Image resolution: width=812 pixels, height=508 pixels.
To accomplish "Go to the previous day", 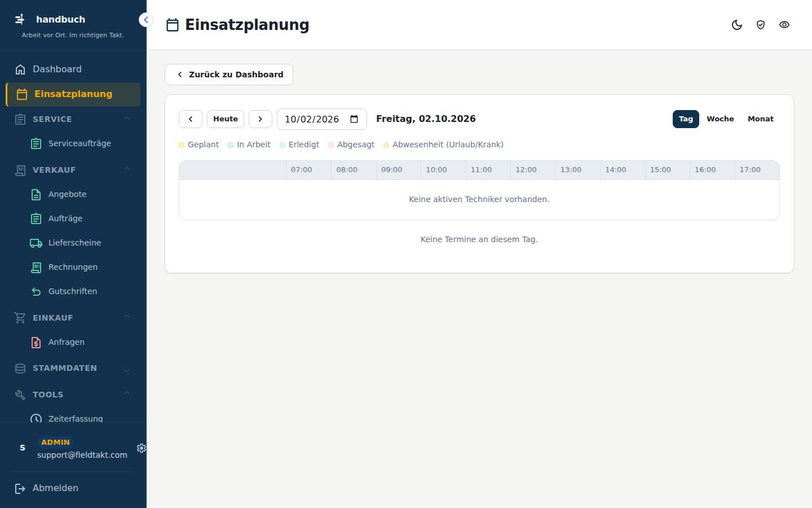I will (191, 119).
